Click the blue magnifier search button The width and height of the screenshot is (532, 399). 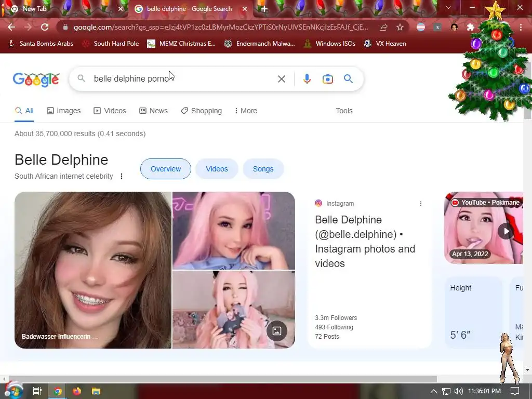tap(348, 79)
